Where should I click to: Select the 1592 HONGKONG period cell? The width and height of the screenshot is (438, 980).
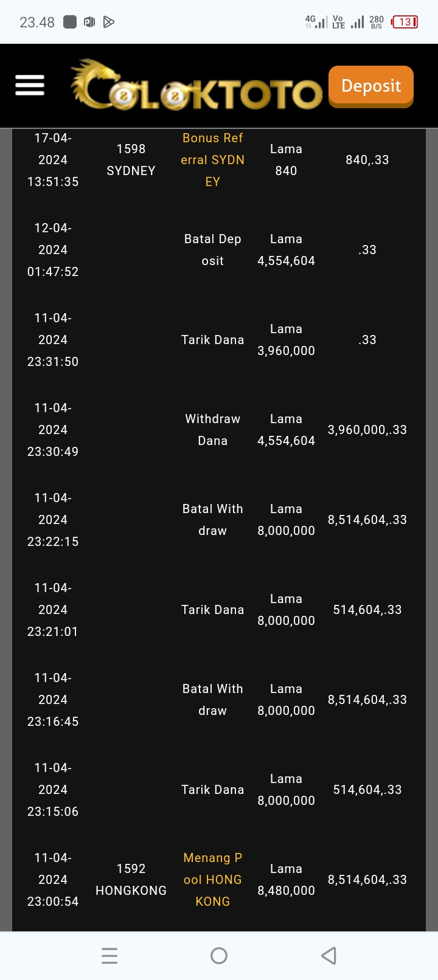(131, 880)
